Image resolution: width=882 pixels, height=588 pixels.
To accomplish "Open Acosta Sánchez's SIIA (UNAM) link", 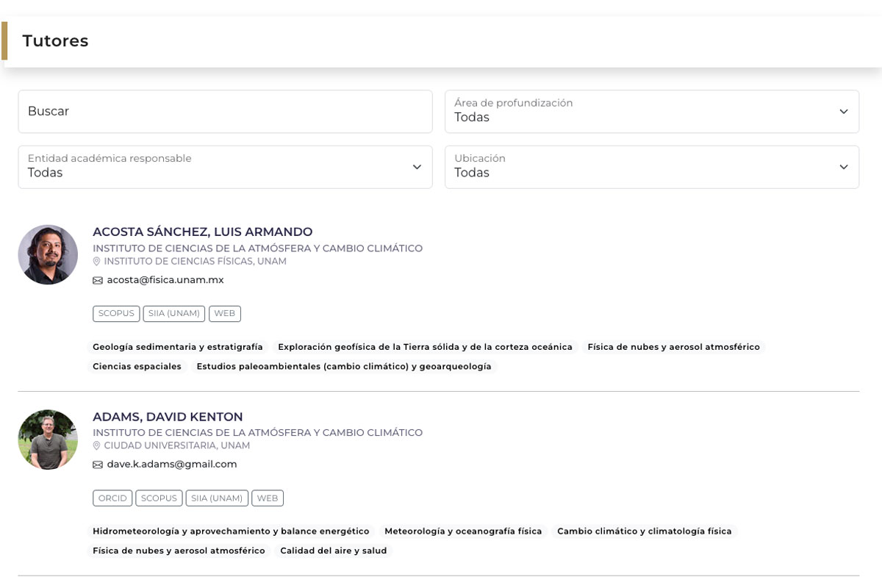I will 174,314.
